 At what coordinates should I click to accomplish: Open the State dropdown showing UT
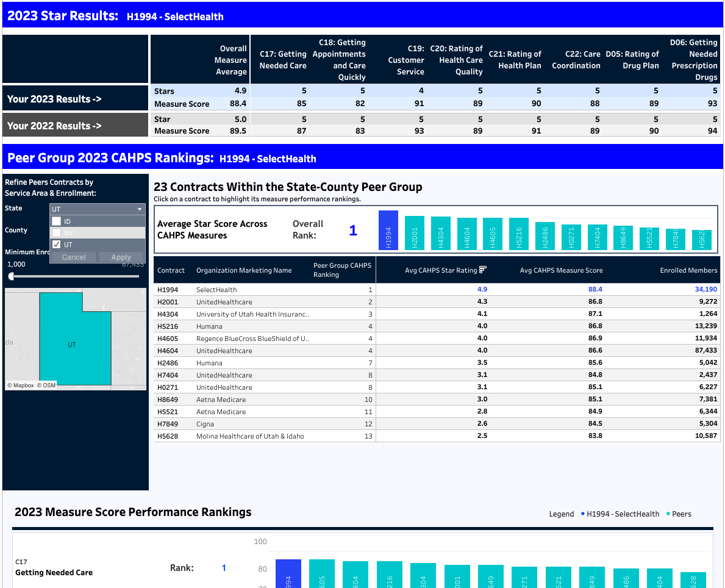click(x=97, y=209)
